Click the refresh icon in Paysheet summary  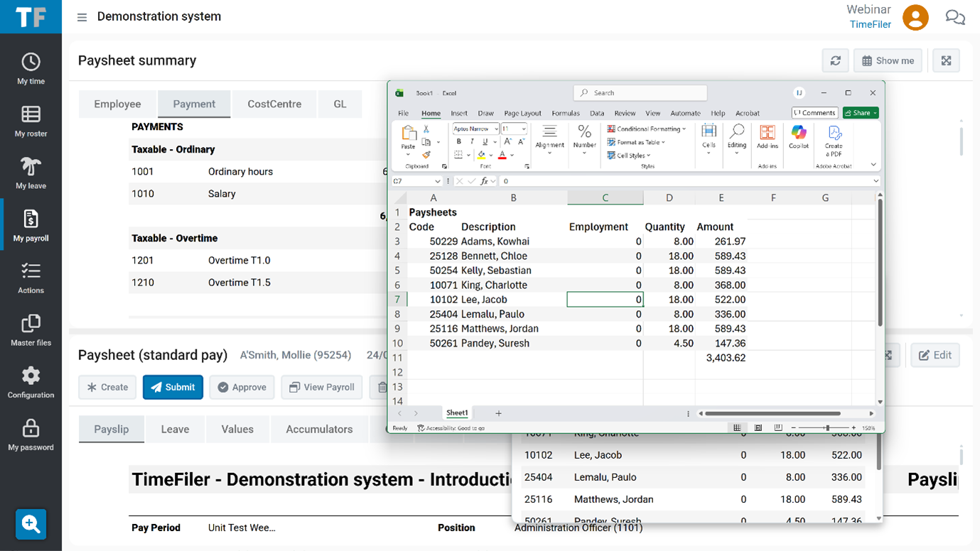(x=836, y=61)
